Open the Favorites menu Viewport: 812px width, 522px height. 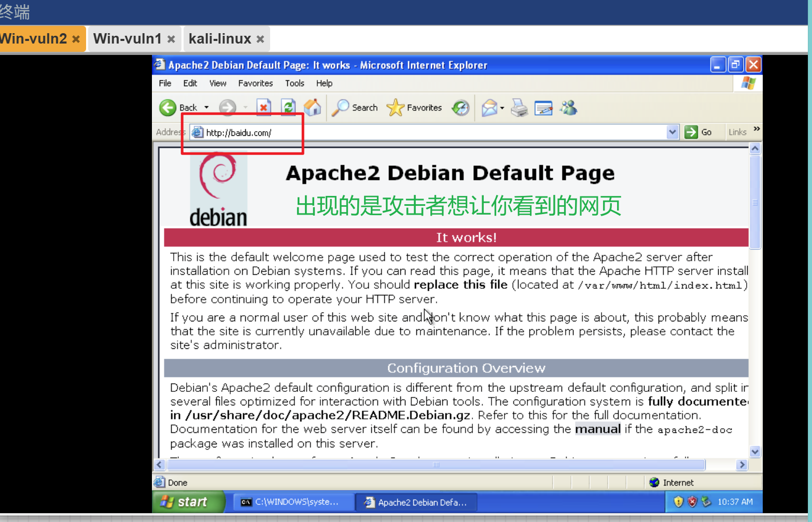tap(256, 83)
